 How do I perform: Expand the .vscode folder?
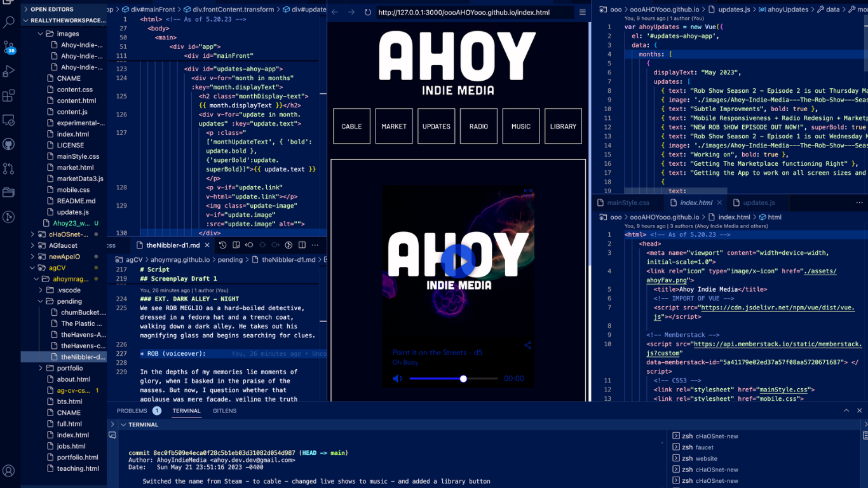click(x=69, y=290)
